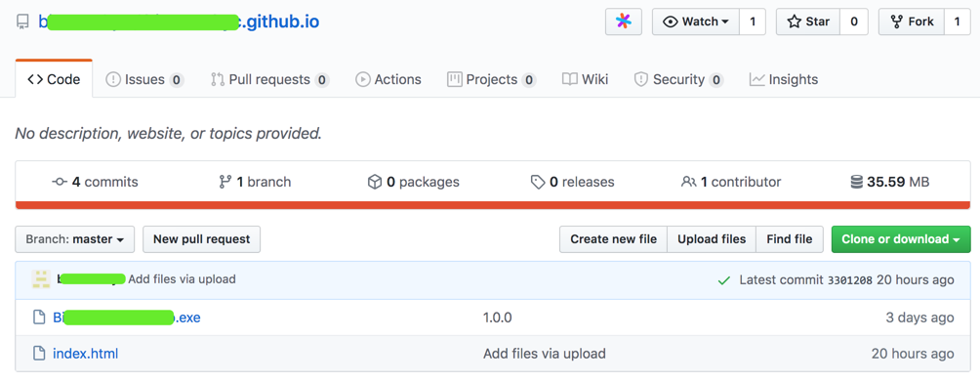Viewport: 980px width, 382px height.
Task: Click the repository book icon
Action: tap(22, 22)
